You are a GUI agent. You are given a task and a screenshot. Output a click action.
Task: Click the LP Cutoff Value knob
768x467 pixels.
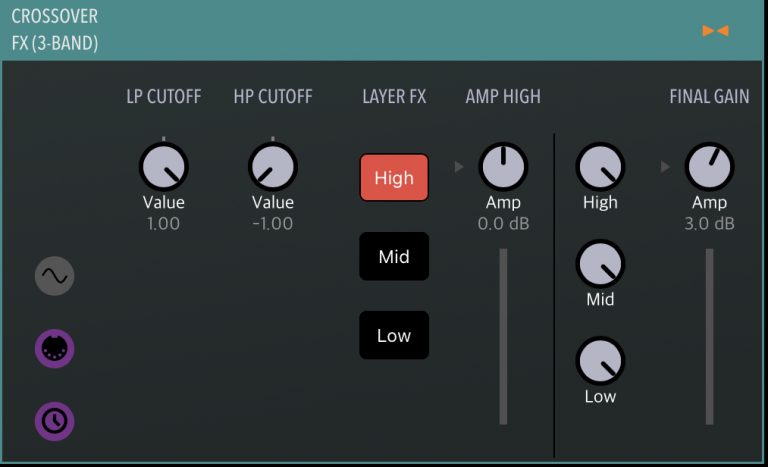coord(164,167)
